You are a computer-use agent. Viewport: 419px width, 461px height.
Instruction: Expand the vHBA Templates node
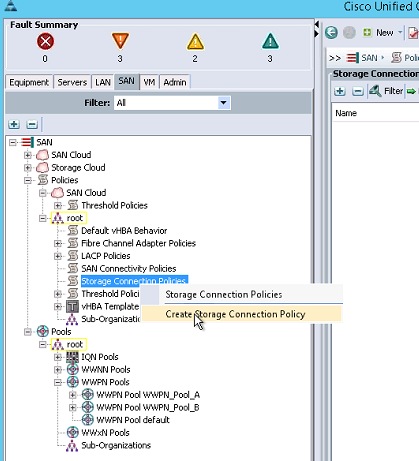click(58, 306)
